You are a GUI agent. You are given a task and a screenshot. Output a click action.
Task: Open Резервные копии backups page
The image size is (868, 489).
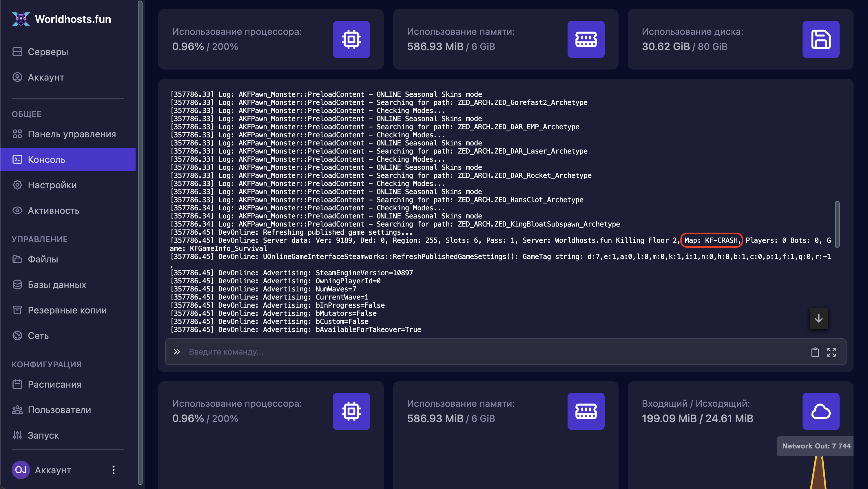coord(67,310)
